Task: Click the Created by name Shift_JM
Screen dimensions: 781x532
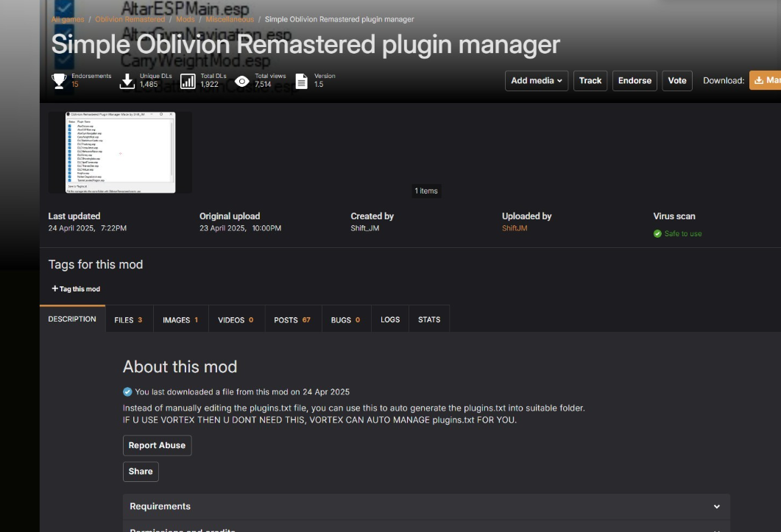Action: (x=364, y=228)
